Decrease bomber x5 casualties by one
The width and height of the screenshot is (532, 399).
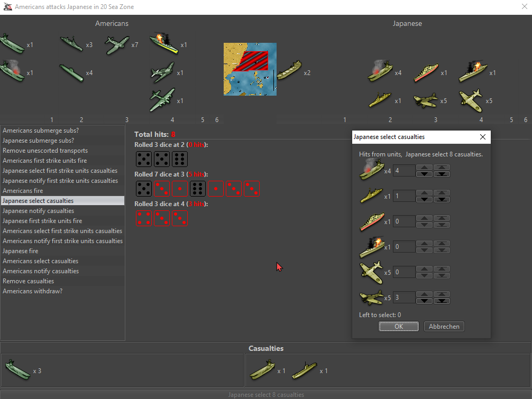pyautogui.click(x=425, y=301)
